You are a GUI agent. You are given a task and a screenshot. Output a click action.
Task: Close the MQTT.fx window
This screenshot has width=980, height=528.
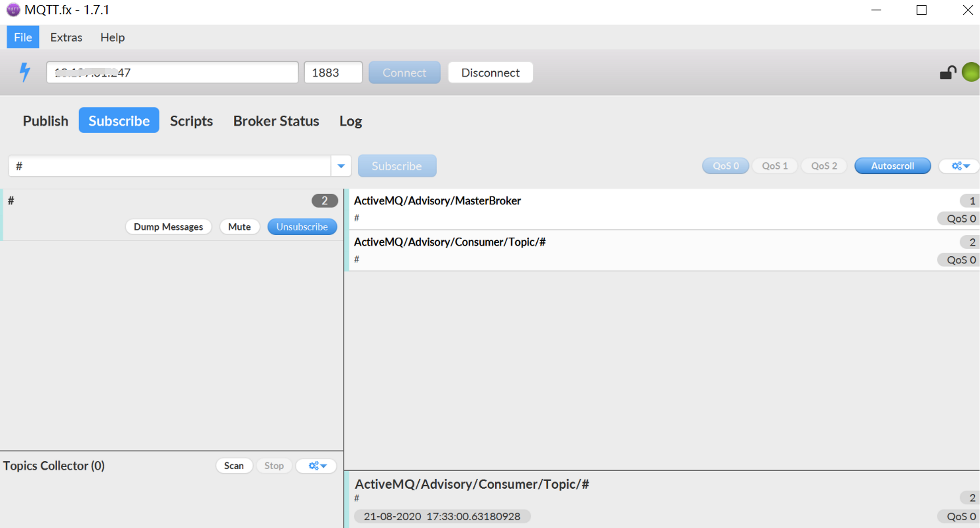(x=968, y=10)
